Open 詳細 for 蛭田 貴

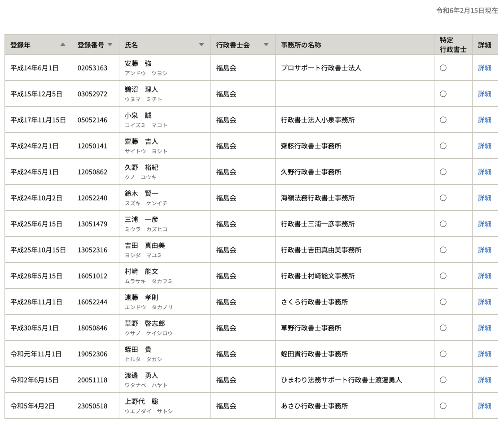pyautogui.click(x=484, y=354)
